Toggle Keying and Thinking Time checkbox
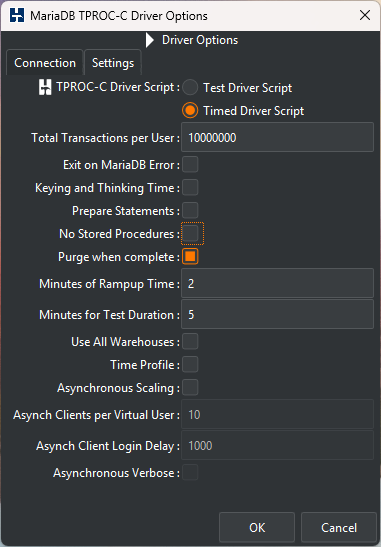The image size is (381, 547). (x=190, y=188)
